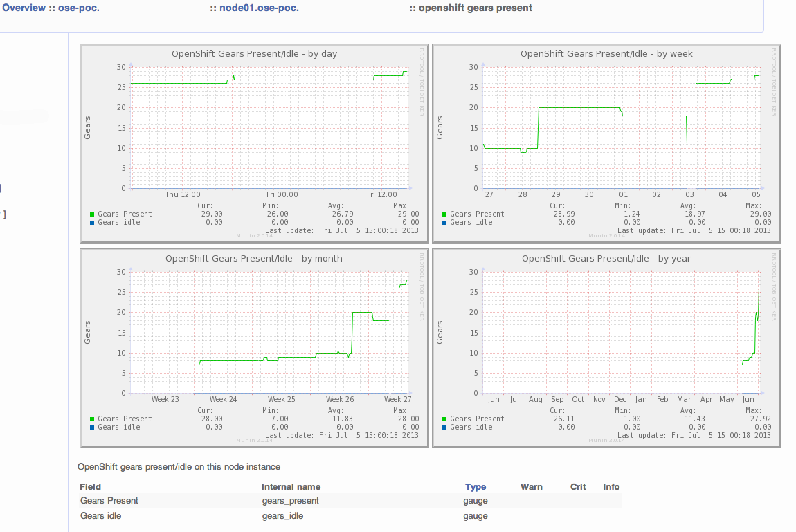Select the 'Gears idle' table cell
Screen dimensions: 796x532
tap(100, 516)
